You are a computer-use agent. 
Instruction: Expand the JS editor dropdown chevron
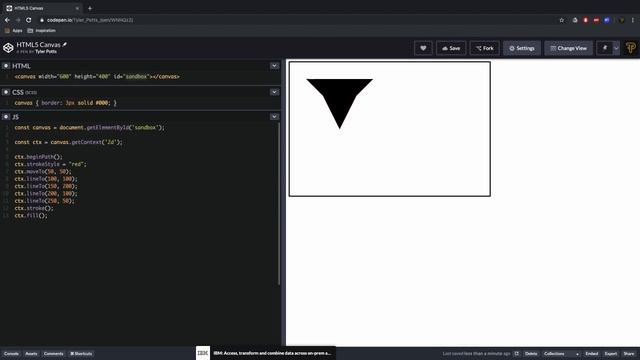(x=274, y=117)
